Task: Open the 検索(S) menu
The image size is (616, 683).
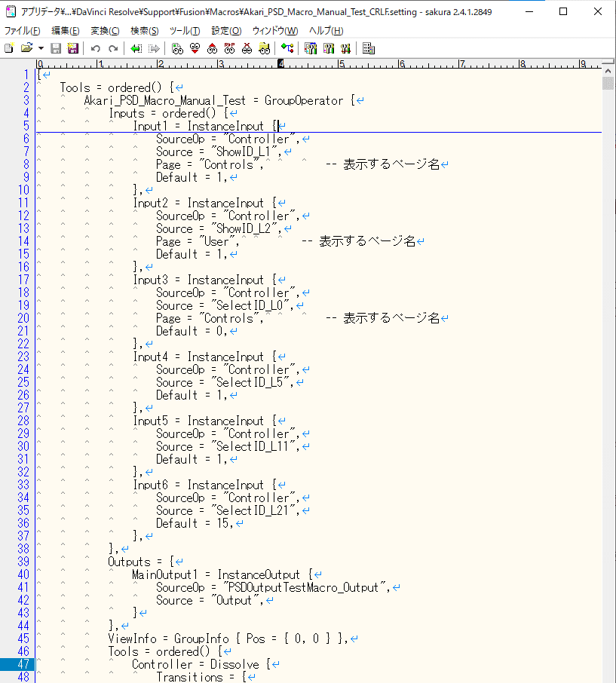Action: [x=145, y=31]
